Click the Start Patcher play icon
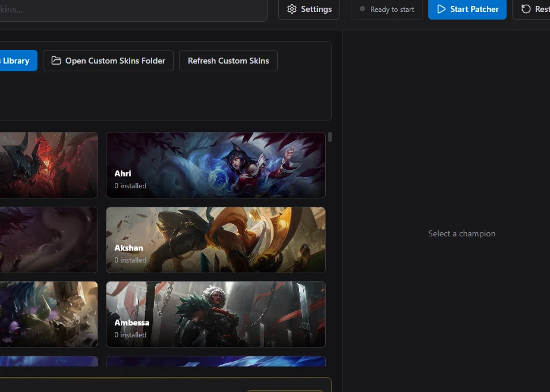The image size is (550, 392). 441,9
